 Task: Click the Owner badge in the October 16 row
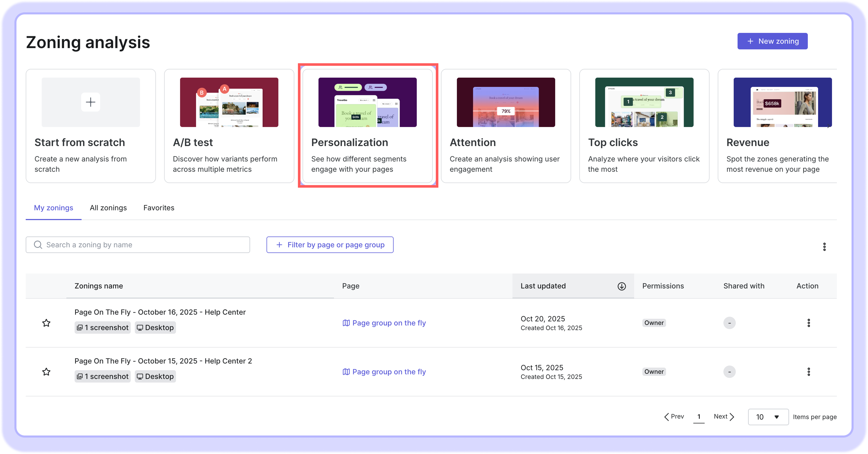pos(654,323)
